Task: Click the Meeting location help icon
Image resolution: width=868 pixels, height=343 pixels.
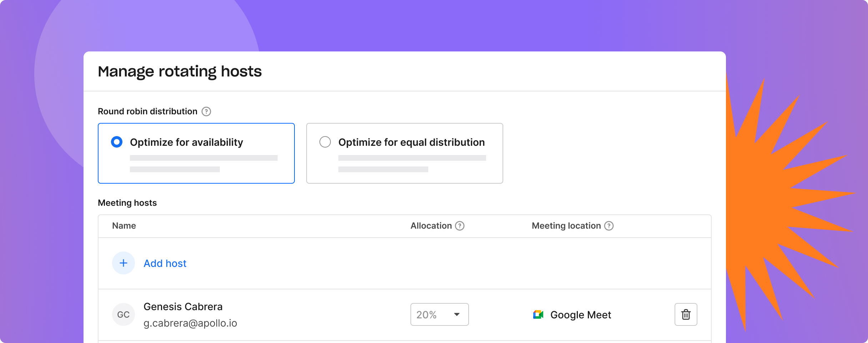Action: click(609, 225)
